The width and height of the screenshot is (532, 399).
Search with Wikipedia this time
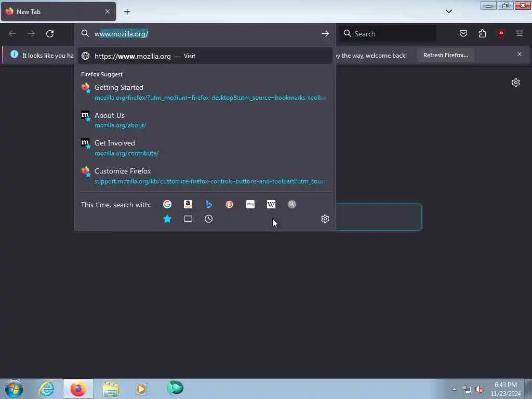(271, 204)
